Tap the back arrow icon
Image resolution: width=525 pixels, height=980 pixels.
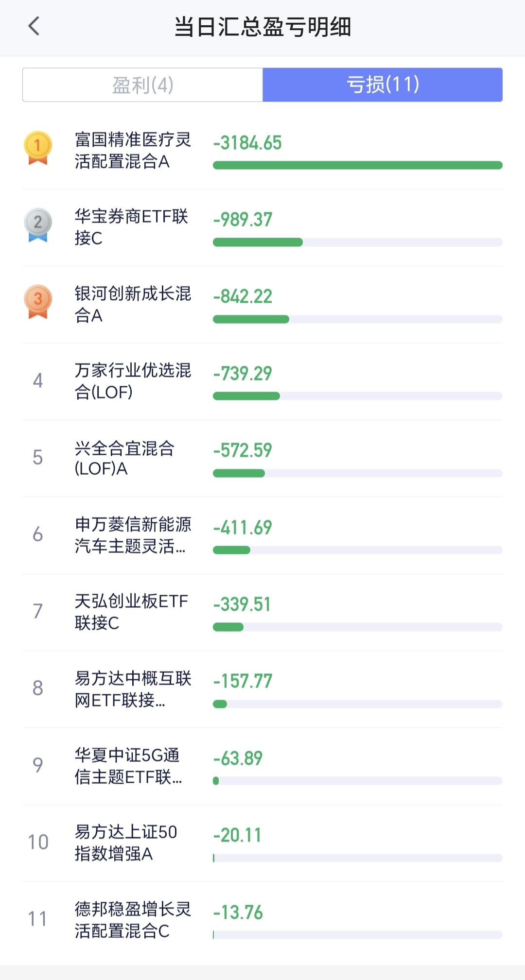click(x=34, y=26)
